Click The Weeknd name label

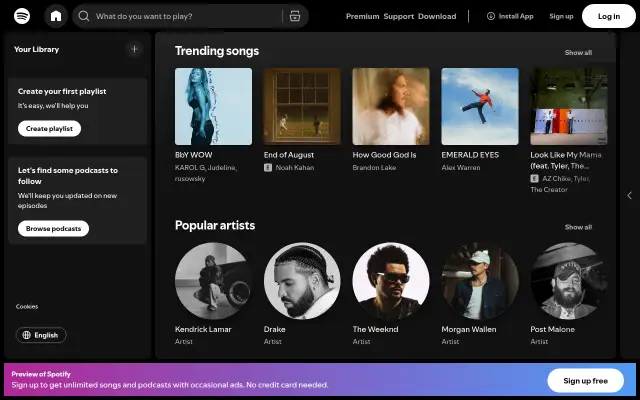coord(376,329)
